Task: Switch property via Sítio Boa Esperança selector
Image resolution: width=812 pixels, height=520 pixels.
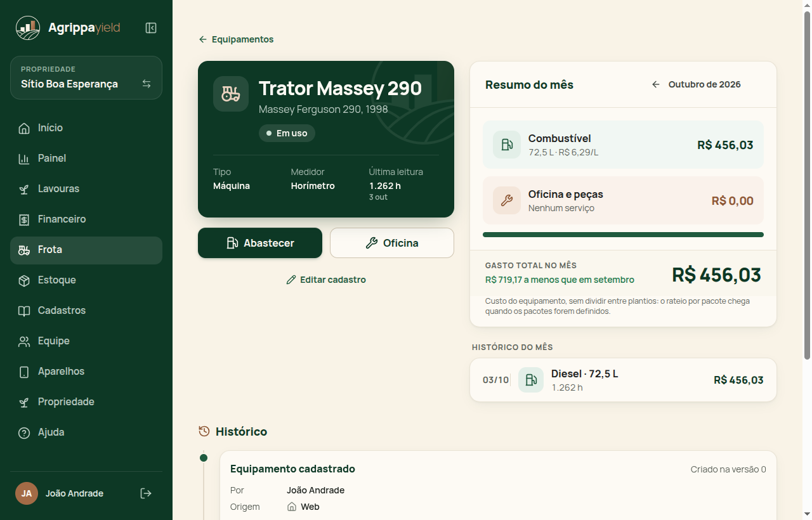Action: 86,77
